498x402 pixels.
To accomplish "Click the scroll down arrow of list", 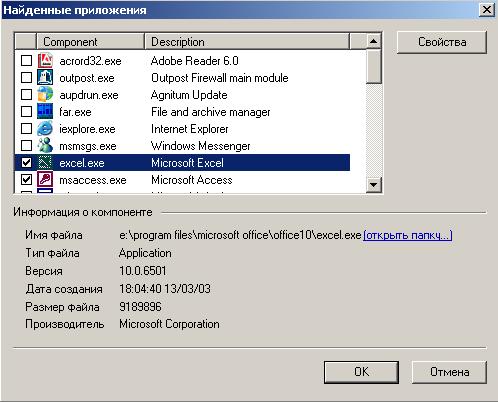I will (x=374, y=184).
